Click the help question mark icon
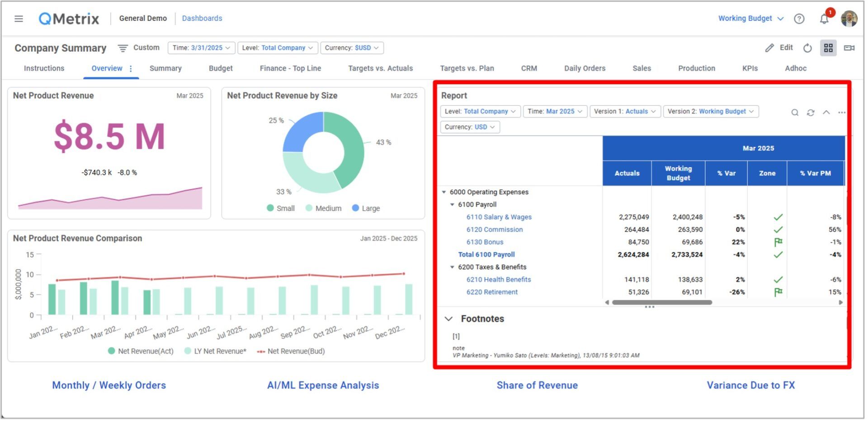 tap(799, 19)
